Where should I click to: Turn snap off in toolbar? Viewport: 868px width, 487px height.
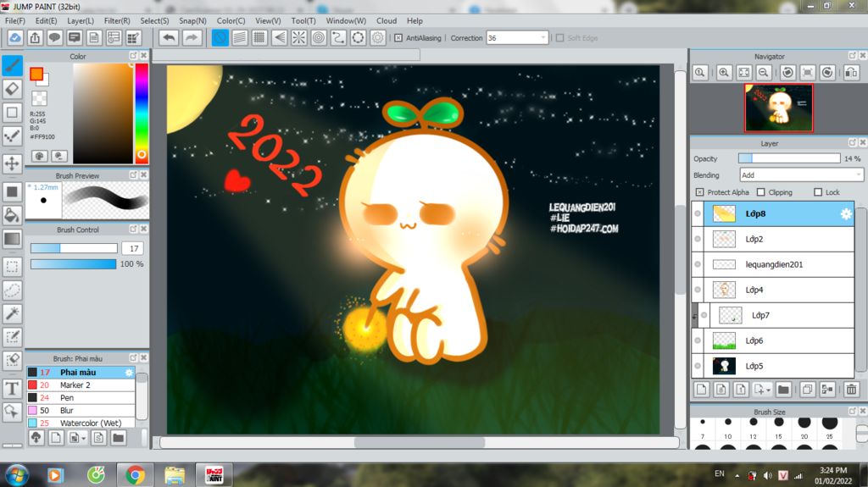click(220, 37)
